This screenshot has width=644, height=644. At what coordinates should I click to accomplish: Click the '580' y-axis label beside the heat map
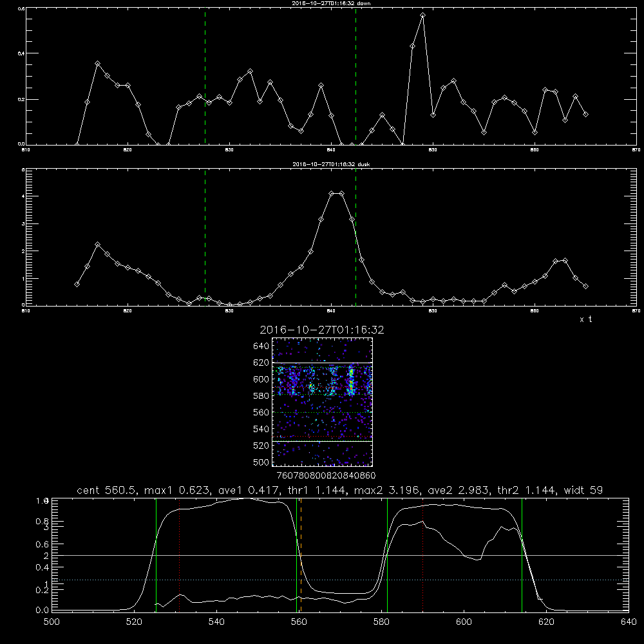pos(261,396)
